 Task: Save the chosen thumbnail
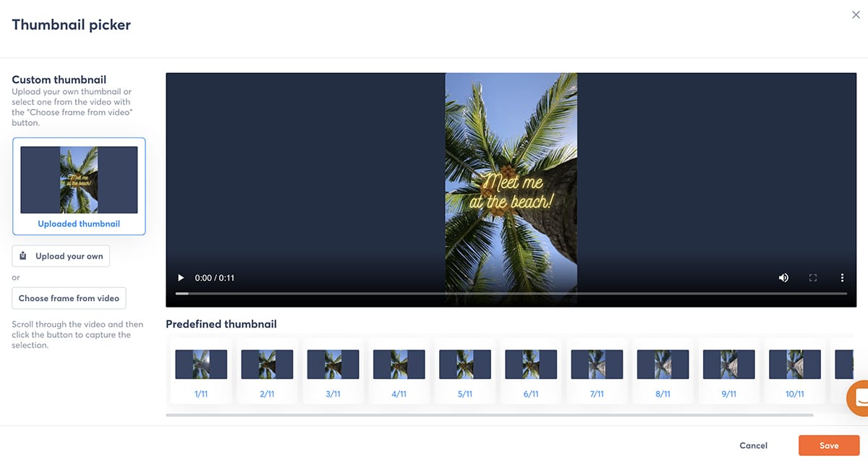click(x=829, y=445)
